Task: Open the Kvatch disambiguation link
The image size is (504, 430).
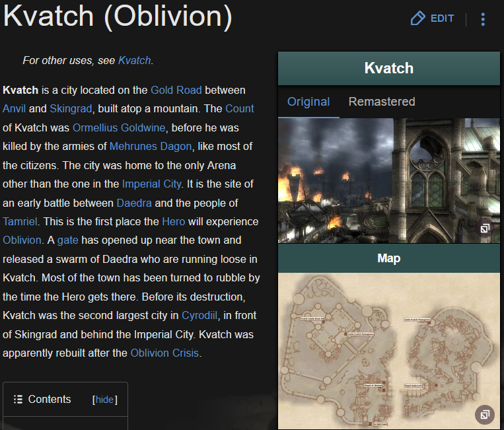Action: coord(134,60)
